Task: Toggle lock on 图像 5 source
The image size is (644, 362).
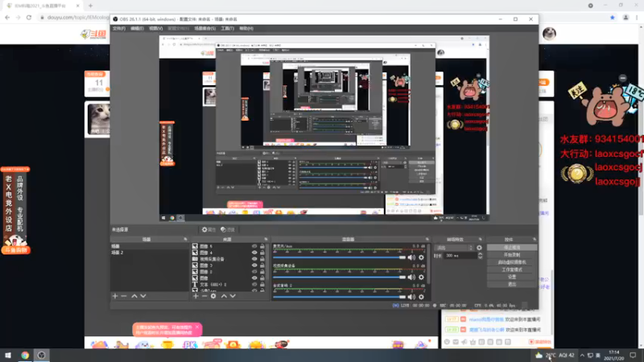Action: (x=262, y=246)
